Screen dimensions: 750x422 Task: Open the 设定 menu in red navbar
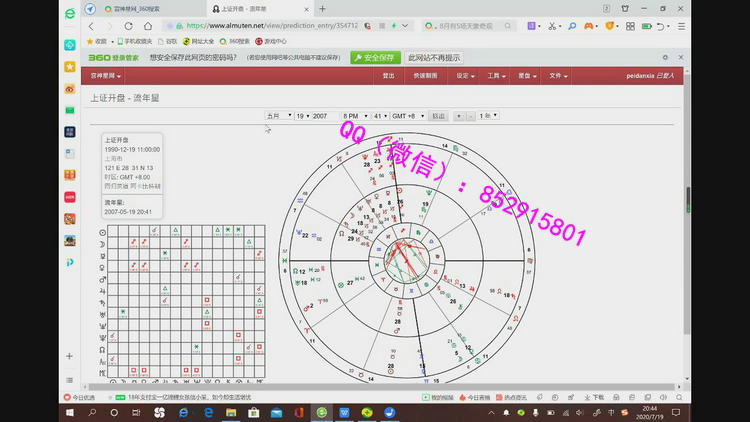tap(464, 75)
